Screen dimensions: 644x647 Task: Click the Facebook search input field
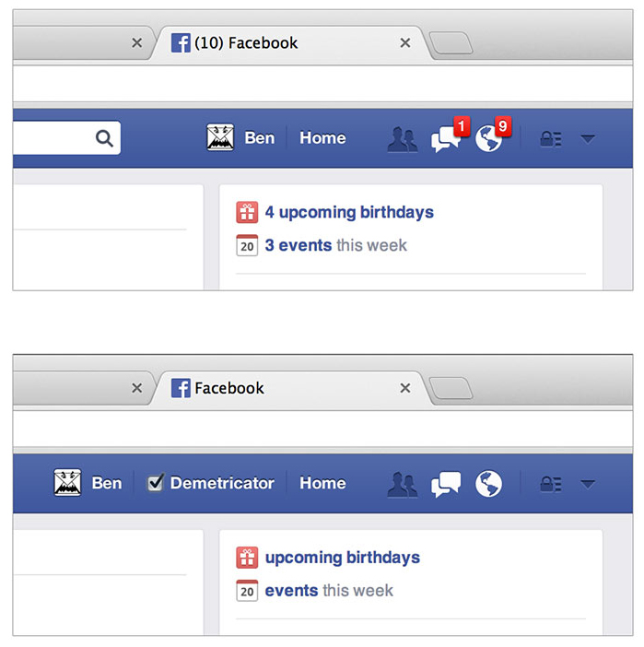[53, 138]
